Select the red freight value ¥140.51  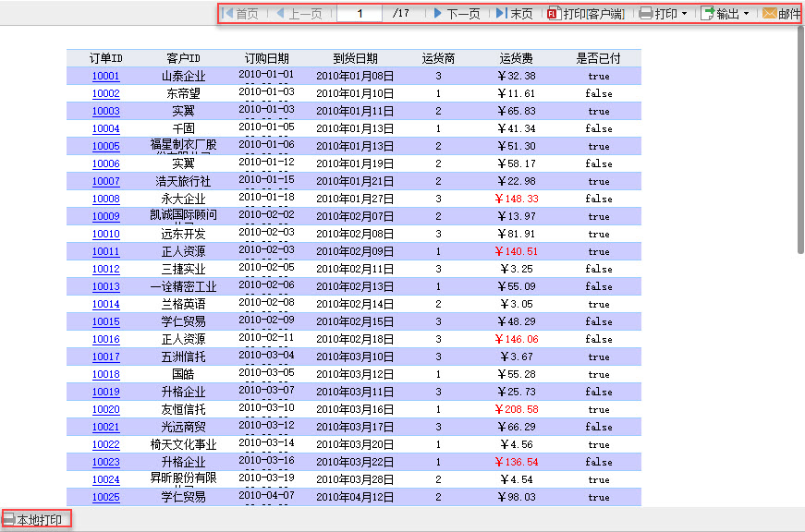click(x=517, y=251)
